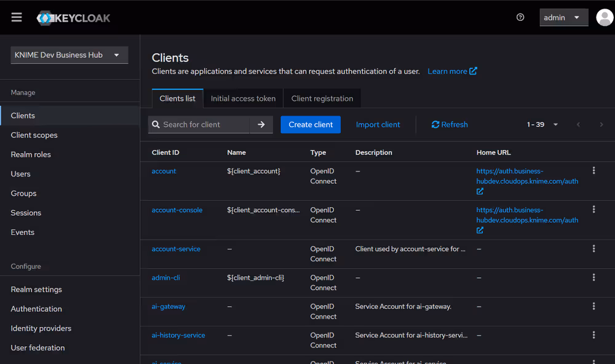Click the Keycloak logo
The image size is (615, 364).
(73, 17)
